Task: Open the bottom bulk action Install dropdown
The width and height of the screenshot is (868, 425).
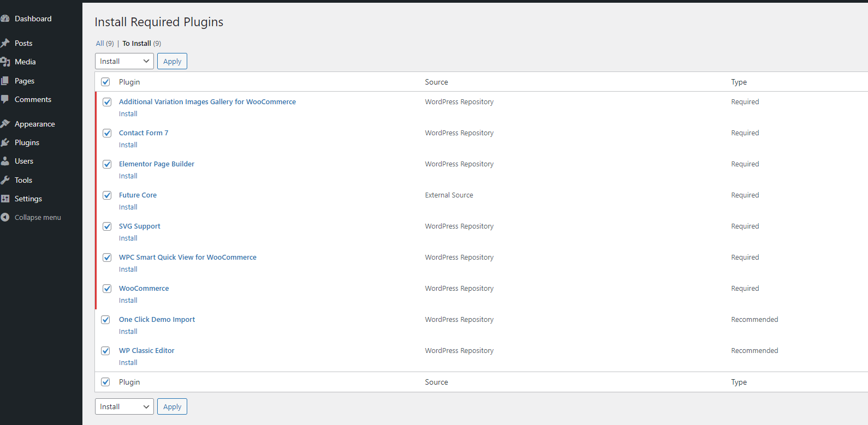Action: 124,406
